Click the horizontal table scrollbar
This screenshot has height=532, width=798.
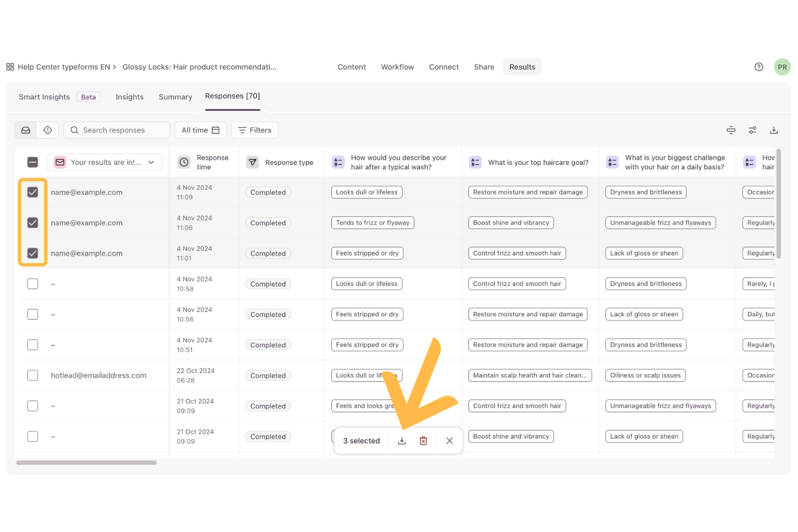86,462
